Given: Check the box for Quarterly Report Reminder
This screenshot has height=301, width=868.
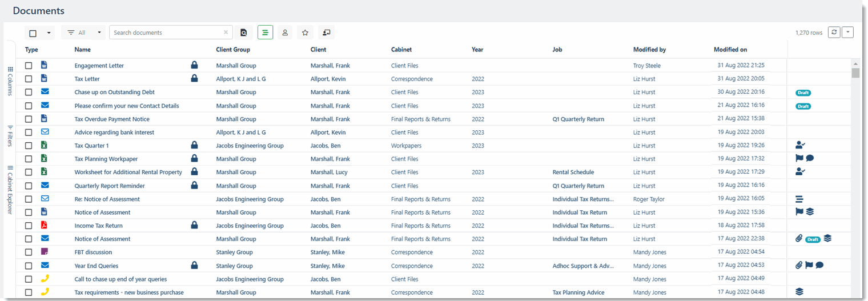Looking at the screenshot, I should [x=29, y=186].
